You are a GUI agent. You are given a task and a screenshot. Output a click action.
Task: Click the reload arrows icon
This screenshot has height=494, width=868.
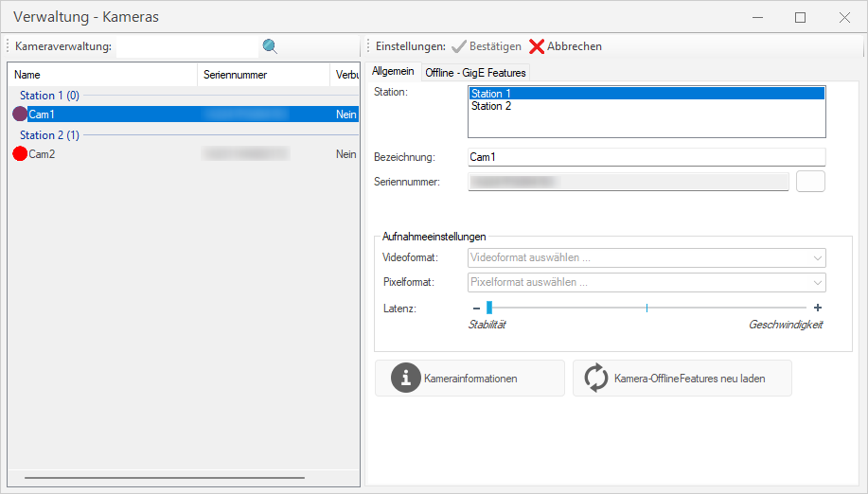[596, 378]
